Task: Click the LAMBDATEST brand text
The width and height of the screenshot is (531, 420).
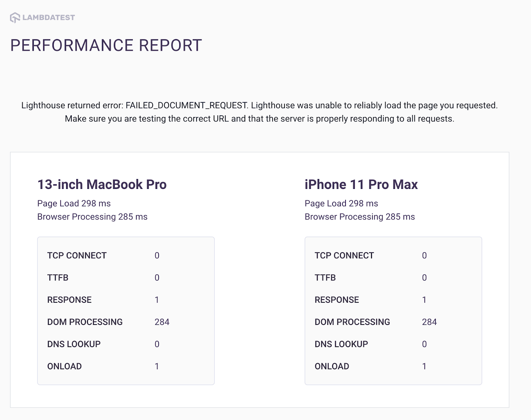Action: [x=48, y=18]
